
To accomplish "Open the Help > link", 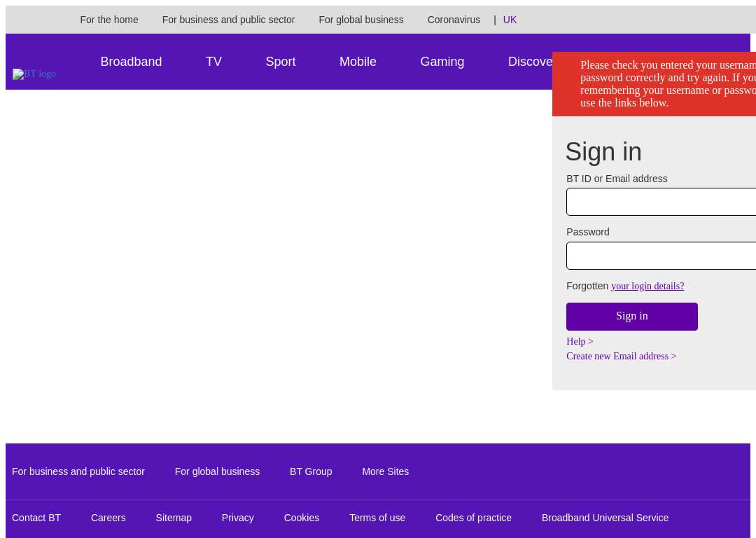I will (x=580, y=342).
